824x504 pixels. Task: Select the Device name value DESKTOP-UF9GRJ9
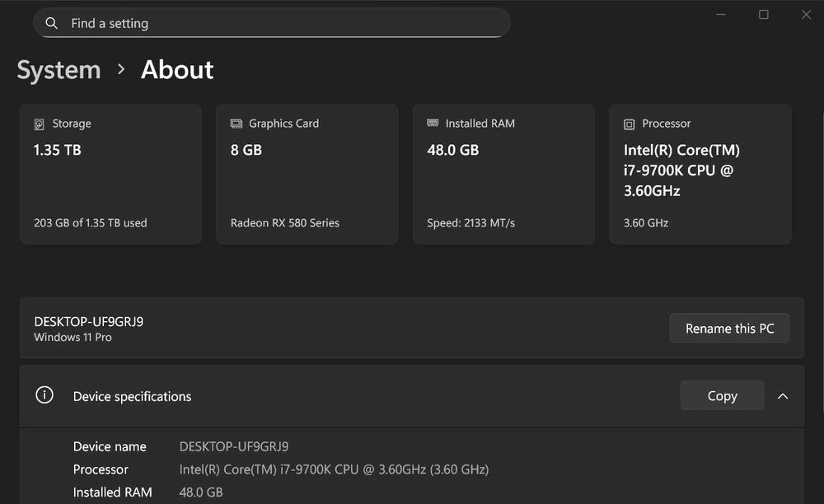point(234,446)
